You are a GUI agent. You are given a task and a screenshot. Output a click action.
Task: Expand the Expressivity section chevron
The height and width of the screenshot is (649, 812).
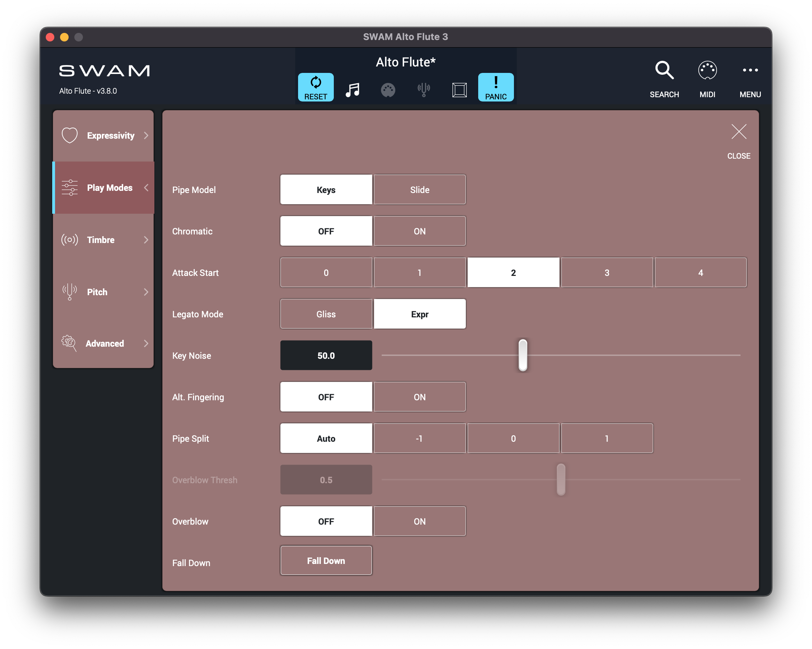pos(146,135)
